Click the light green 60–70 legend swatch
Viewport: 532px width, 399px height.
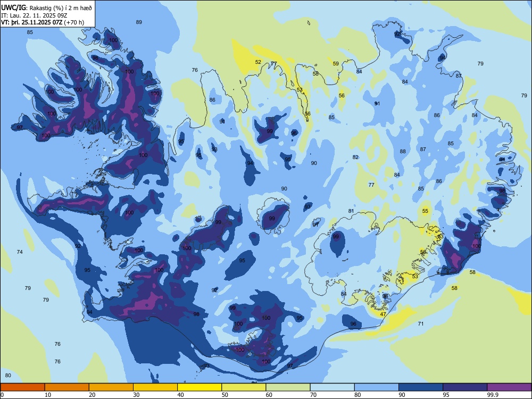click(x=288, y=387)
